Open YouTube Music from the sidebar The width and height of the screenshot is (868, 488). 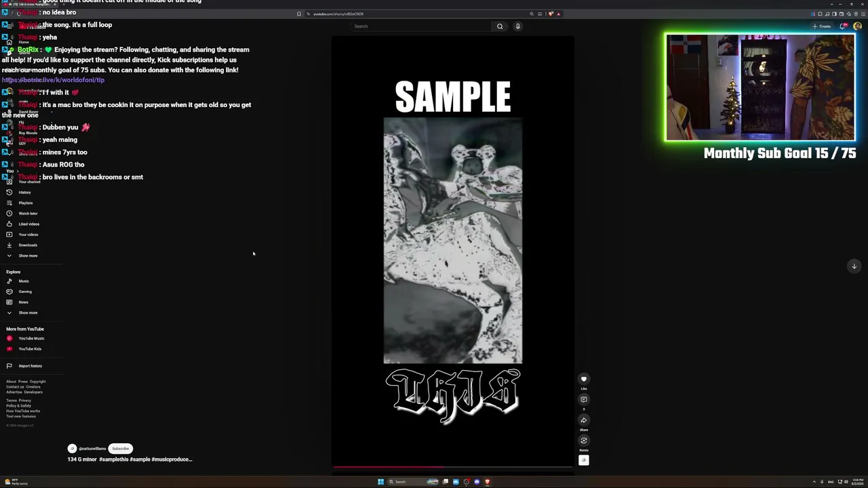pos(31,338)
